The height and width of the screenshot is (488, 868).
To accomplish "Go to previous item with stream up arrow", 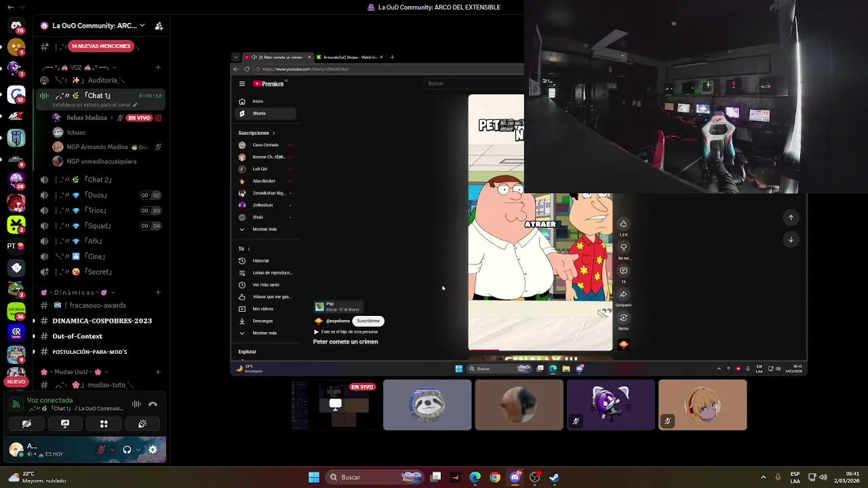I will [791, 218].
